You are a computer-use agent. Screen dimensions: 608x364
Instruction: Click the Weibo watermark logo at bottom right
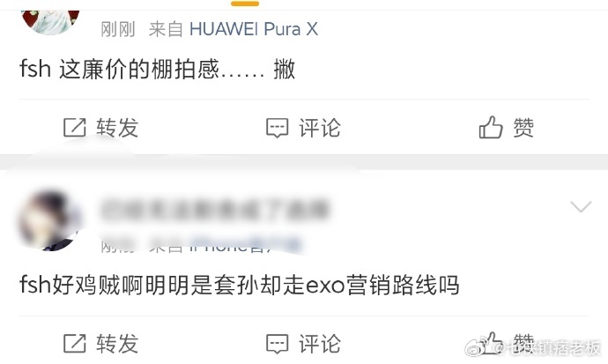tap(475, 348)
